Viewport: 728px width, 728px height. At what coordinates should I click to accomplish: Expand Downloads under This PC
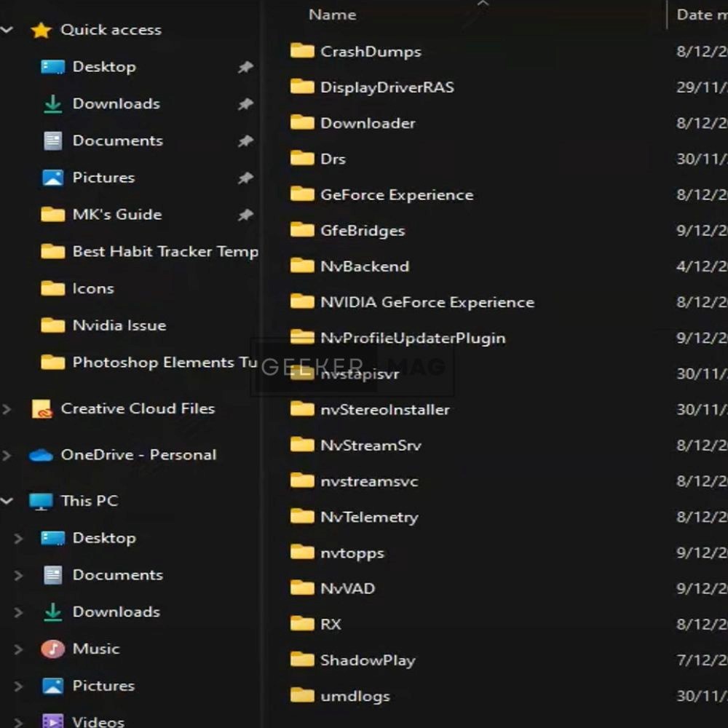19,612
